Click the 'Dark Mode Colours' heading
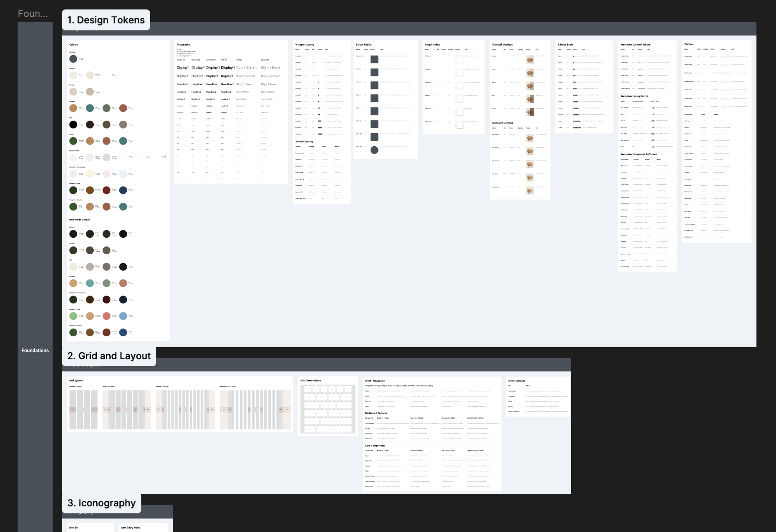This screenshot has width=776, height=532. (x=80, y=220)
